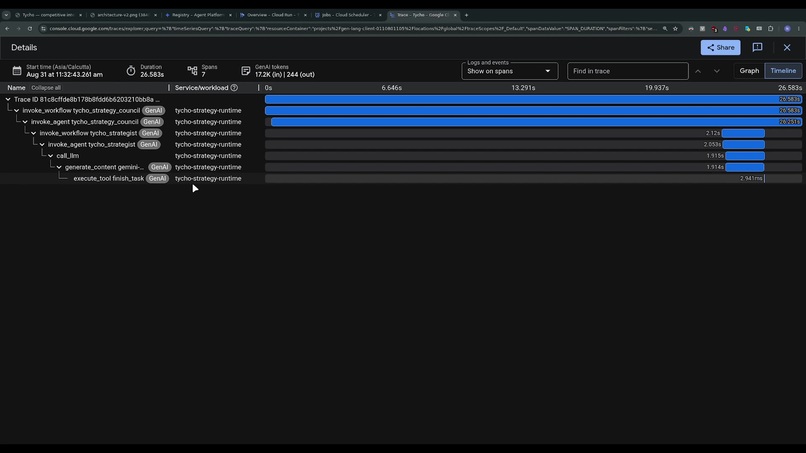Click the 1.914s generate_content timeline bar
The image size is (806, 453).
[745, 167]
